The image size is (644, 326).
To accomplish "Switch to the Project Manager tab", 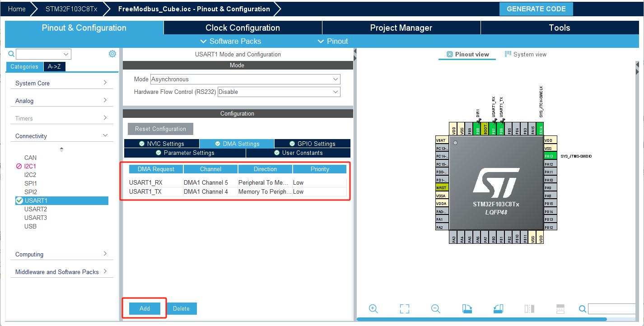I will coord(401,28).
